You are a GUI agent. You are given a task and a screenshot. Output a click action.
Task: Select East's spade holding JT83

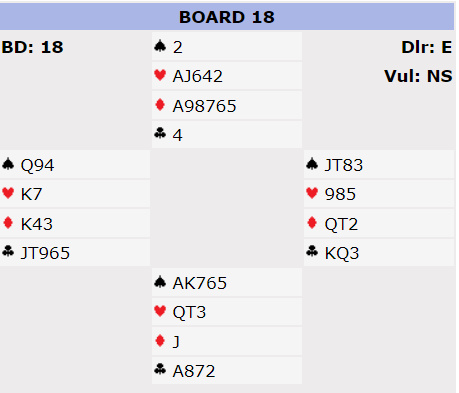coord(344,165)
